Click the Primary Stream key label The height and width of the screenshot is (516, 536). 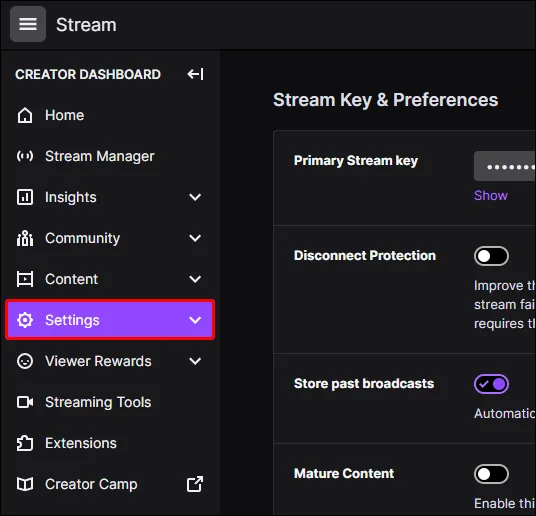coord(356,161)
